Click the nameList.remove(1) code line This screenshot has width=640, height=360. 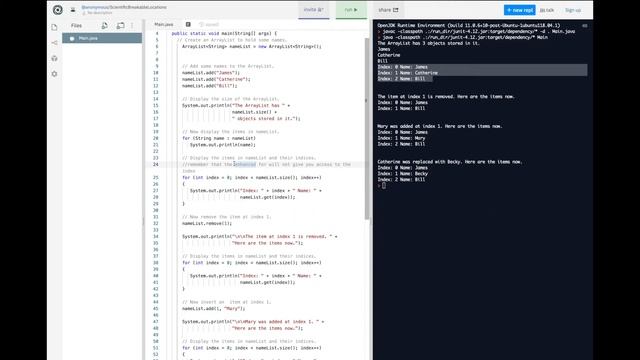[207, 223]
